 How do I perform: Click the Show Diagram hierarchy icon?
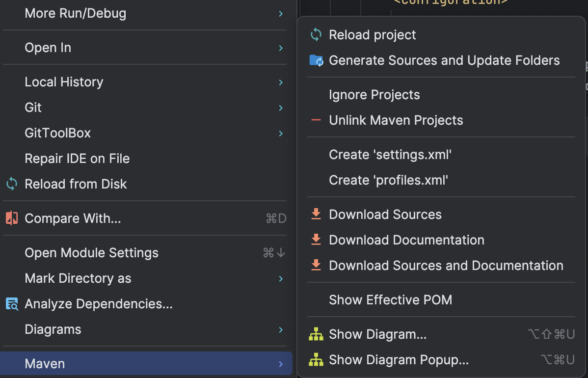(316, 334)
